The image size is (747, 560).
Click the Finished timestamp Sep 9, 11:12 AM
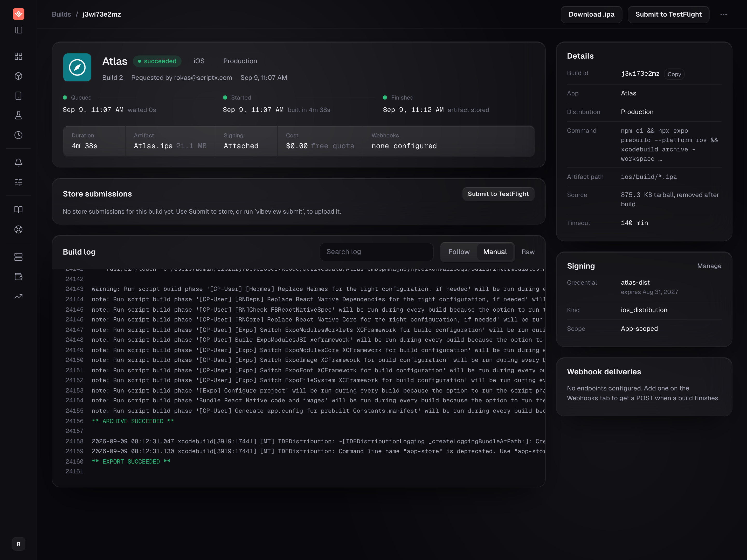[x=413, y=110]
